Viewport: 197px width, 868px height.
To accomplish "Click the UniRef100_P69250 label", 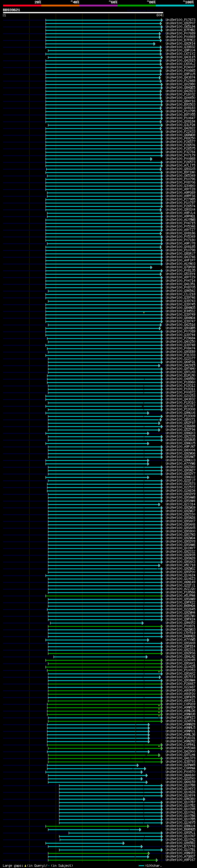I will pyautogui.click(x=180, y=138).
